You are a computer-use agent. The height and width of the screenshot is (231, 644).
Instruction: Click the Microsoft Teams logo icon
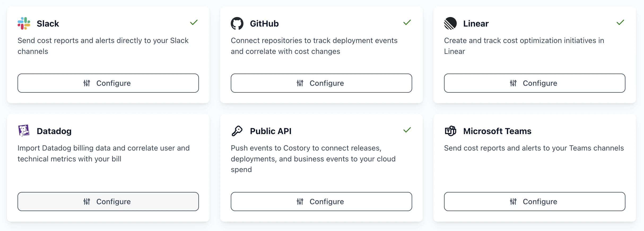coord(451,131)
